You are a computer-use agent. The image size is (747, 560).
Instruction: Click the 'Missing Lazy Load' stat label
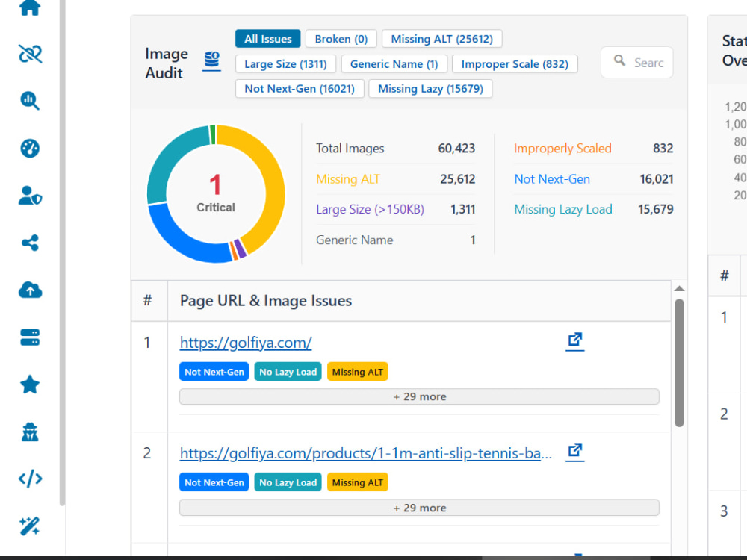tap(563, 209)
